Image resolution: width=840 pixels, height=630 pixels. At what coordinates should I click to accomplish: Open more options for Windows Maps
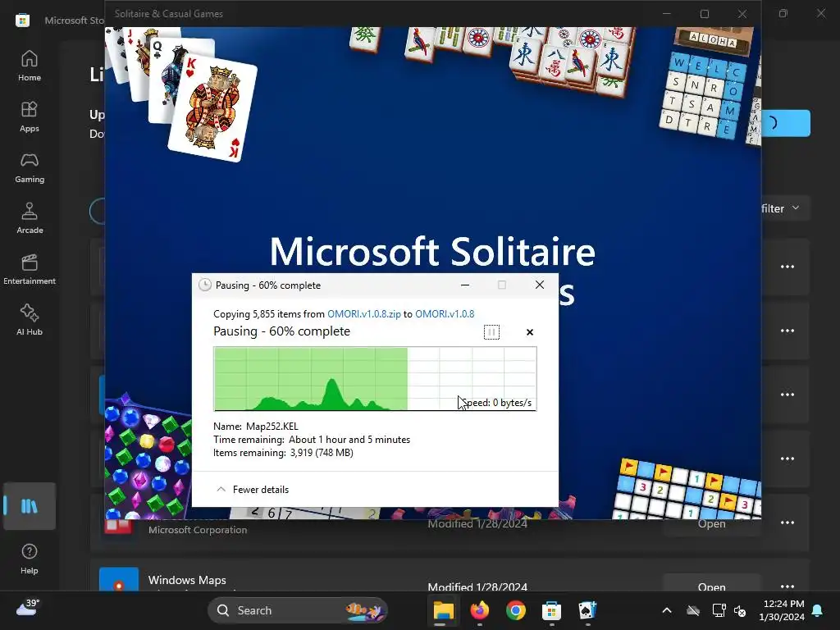point(787,586)
